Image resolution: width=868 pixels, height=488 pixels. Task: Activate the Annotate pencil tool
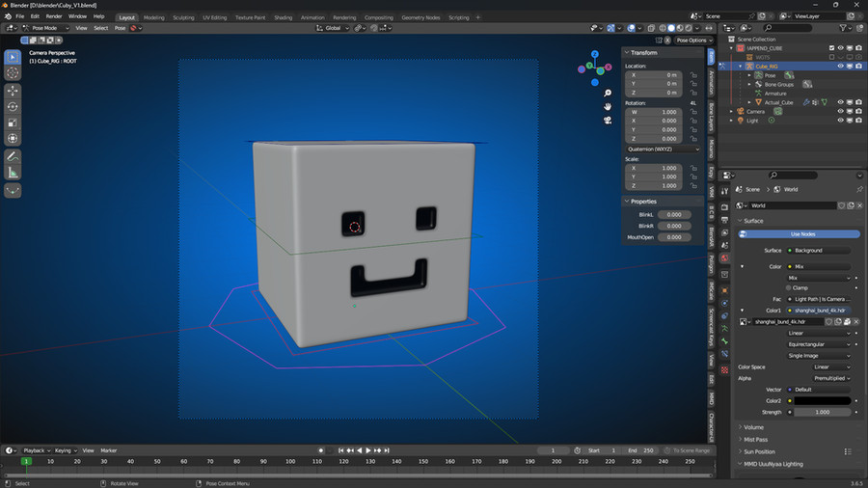[x=13, y=157]
